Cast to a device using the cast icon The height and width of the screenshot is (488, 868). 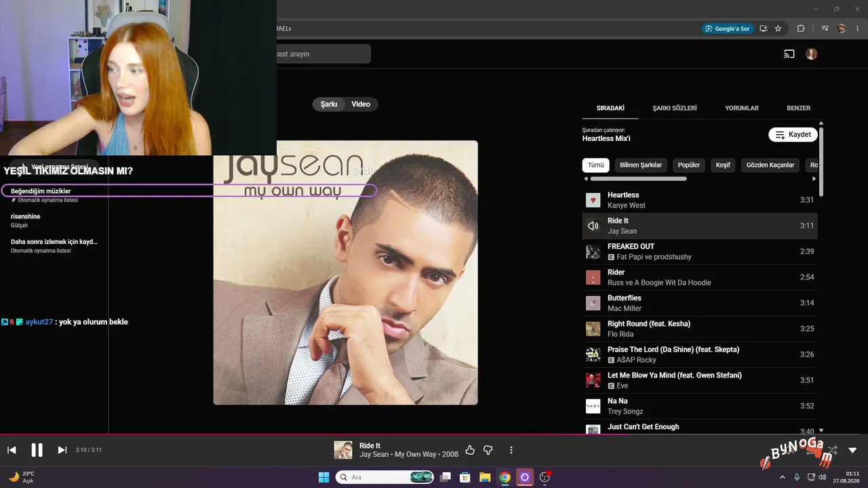789,54
